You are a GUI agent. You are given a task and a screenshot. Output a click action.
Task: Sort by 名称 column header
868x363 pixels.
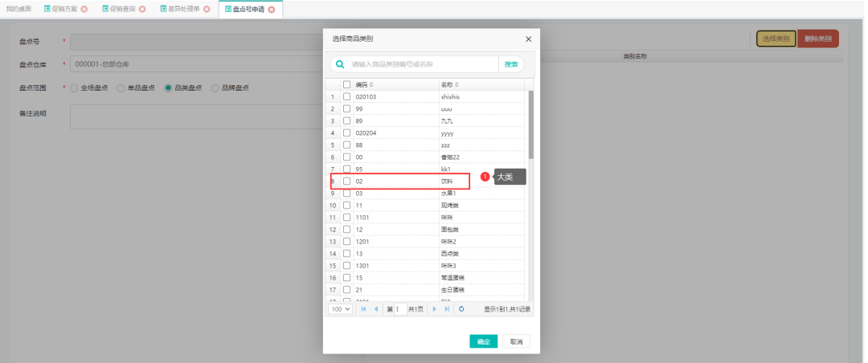450,84
